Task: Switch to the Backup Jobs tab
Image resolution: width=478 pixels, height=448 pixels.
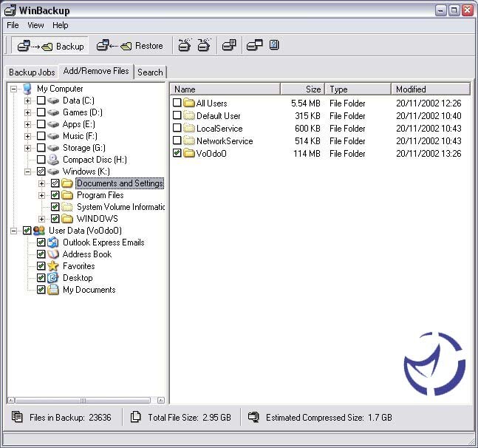Action: 32,72
